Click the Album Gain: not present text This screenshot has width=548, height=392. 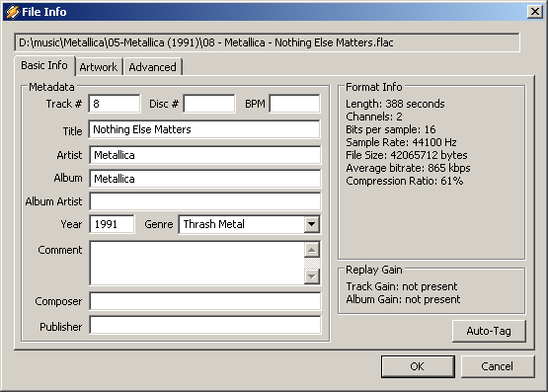pos(403,299)
